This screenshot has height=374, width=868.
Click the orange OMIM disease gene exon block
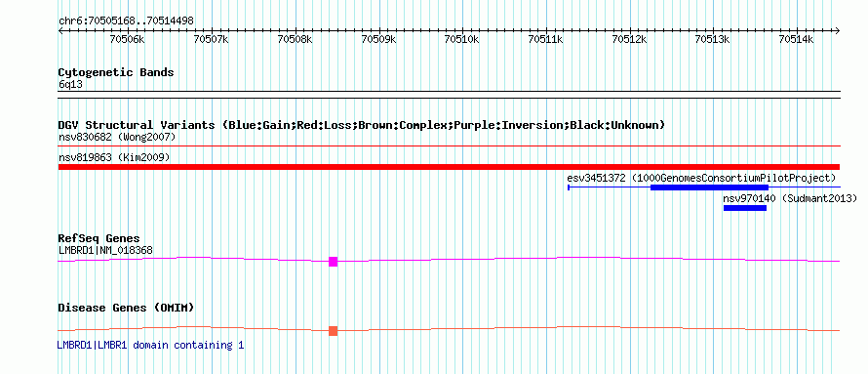tap(333, 331)
